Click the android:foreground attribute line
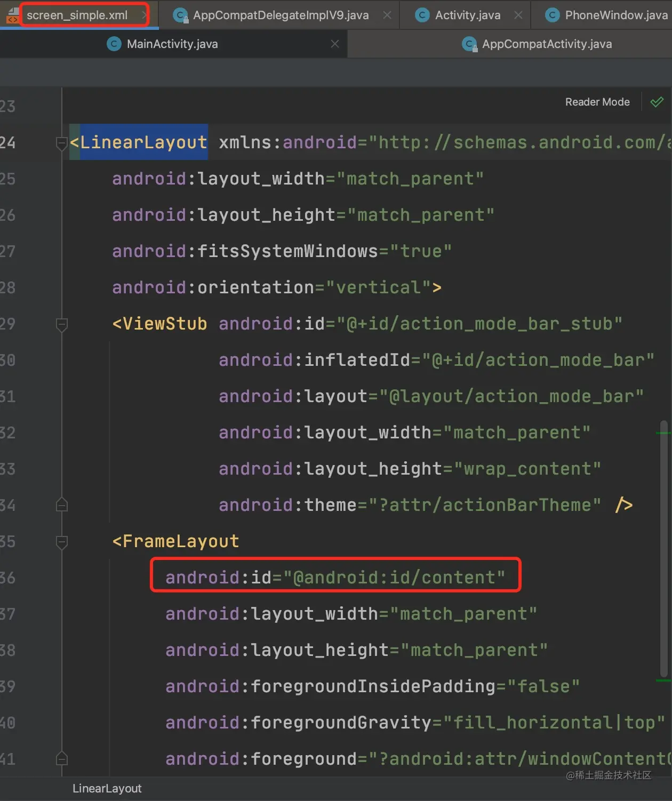This screenshot has width=672, height=801. [x=419, y=759]
